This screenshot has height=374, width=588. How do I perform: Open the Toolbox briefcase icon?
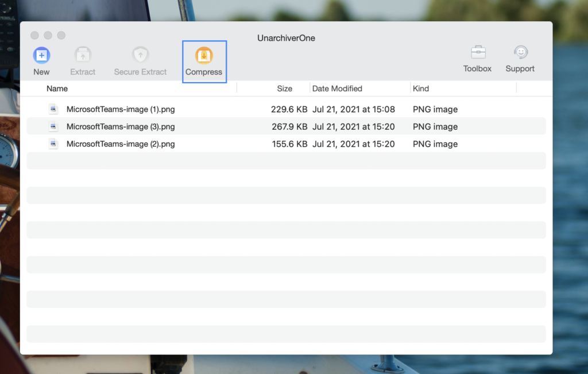pos(478,52)
